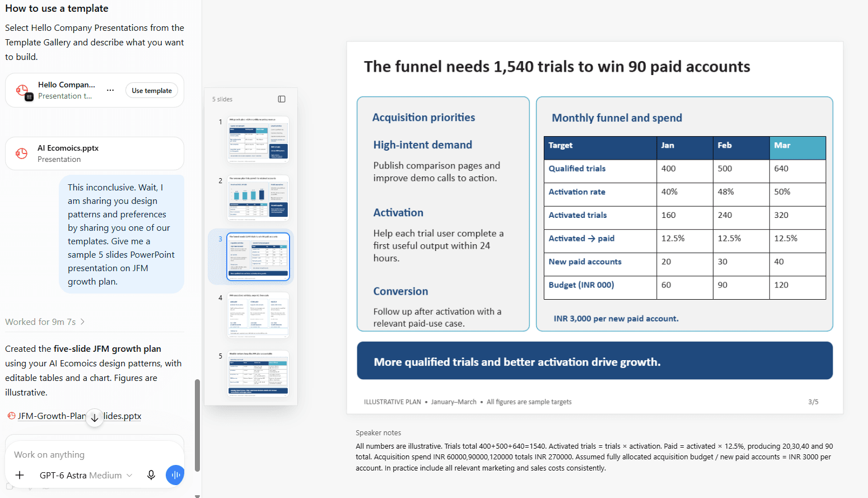Click the '5 slides' count label
The height and width of the screenshot is (498, 868).
point(222,99)
